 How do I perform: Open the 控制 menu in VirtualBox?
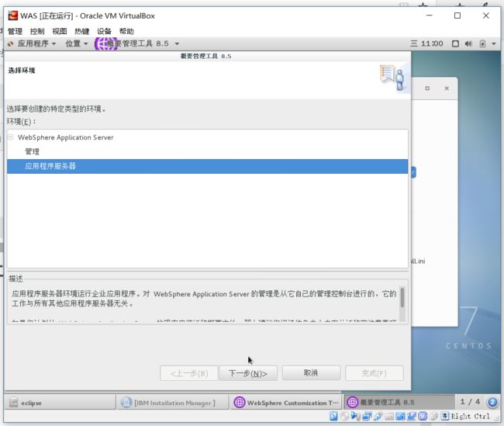point(37,31)
